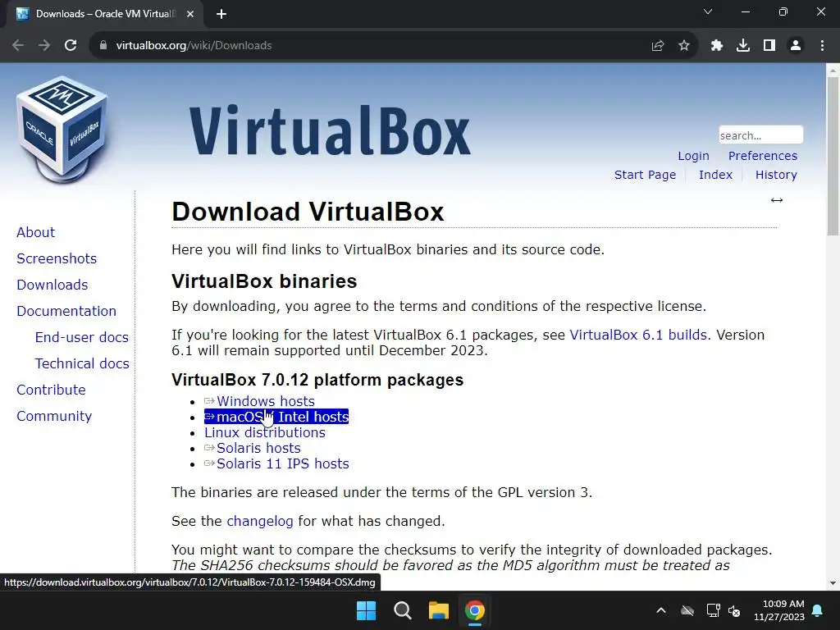
Task: Open taskbar Search magnifier
Action: [x=402, y=610]
